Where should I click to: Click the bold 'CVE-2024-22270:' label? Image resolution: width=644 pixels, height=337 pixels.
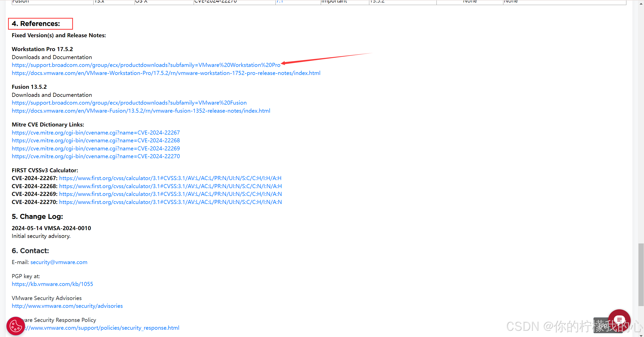pyautogui.click(x=35, y=202)
